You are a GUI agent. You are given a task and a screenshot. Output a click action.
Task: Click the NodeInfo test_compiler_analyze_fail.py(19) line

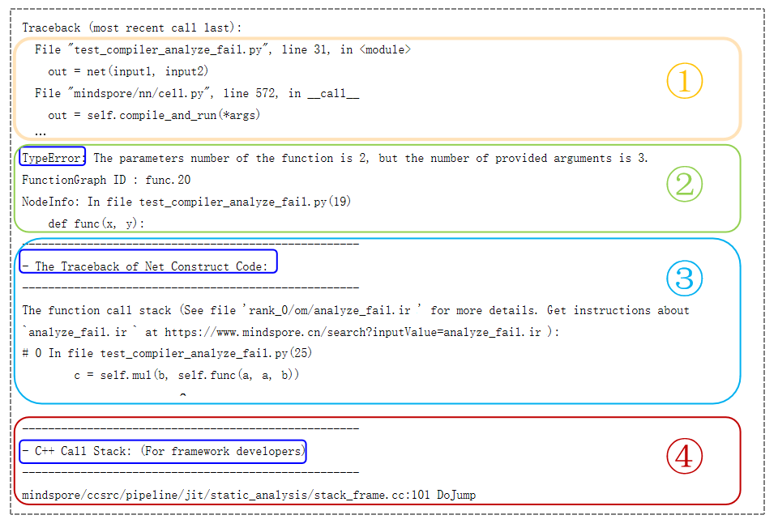click(x=186, y=202)
